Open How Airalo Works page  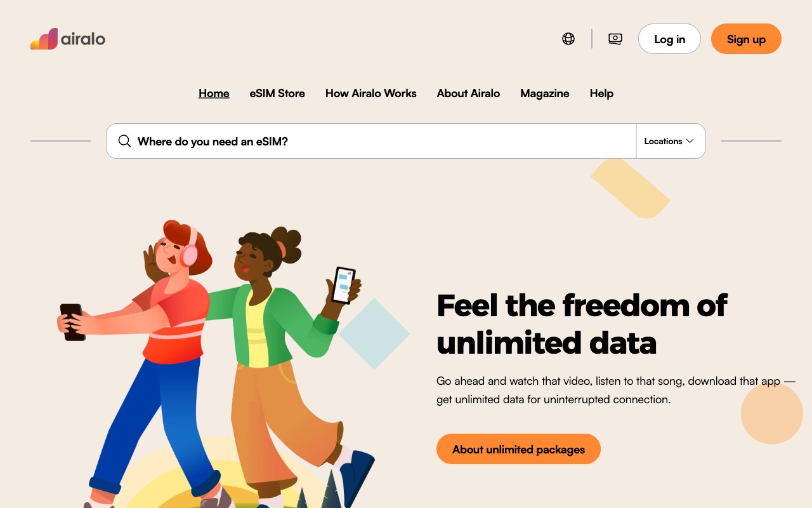(x=371, y=93)
